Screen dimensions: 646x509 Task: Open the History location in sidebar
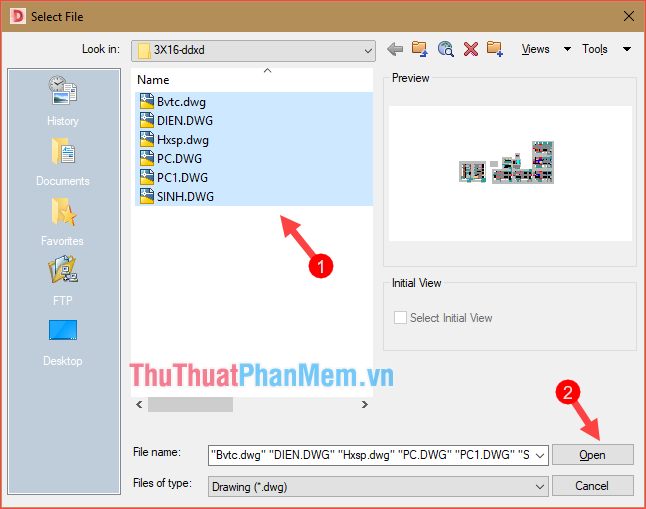(x=63, y=101)
